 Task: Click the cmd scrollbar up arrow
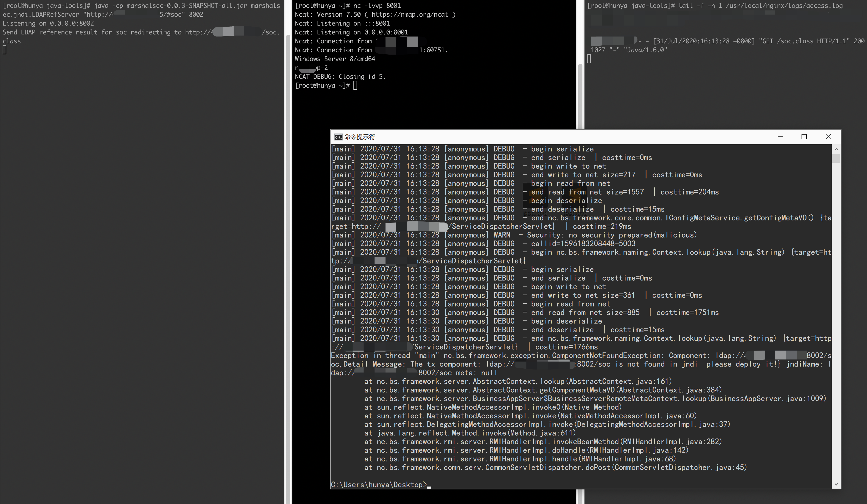[x=836, y=149]
